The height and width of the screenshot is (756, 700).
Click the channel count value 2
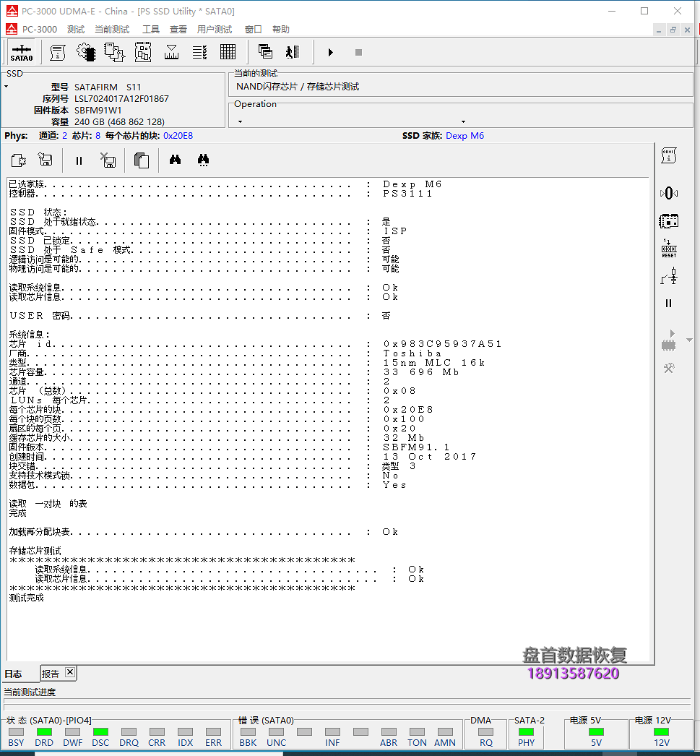click(64, 136)
